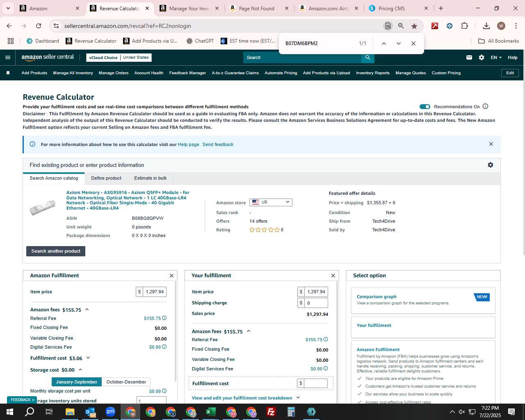Select October-December storage period
This screenshot has height=420, width=525.
point(126,382)
